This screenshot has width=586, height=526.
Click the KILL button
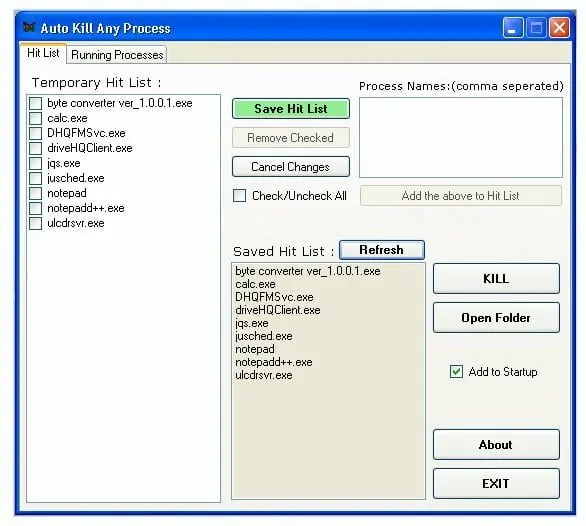496,279
